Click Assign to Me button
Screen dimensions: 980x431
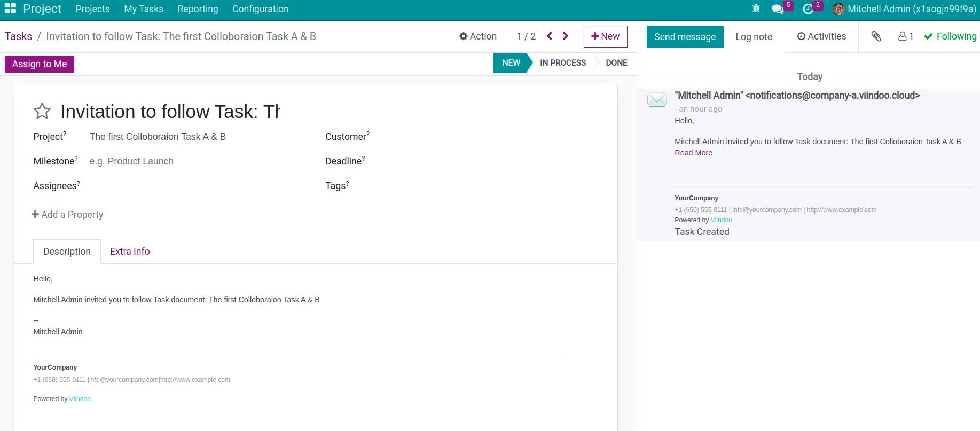tap(40, 64)
